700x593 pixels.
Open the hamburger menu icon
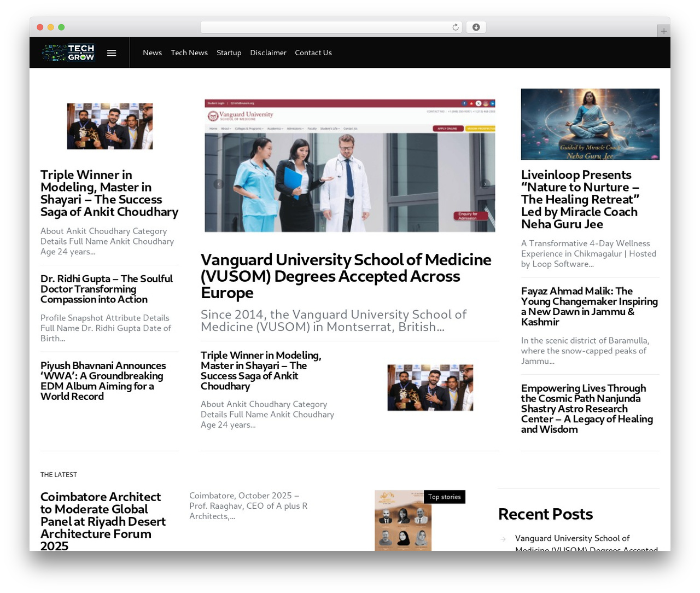[112, 53]
